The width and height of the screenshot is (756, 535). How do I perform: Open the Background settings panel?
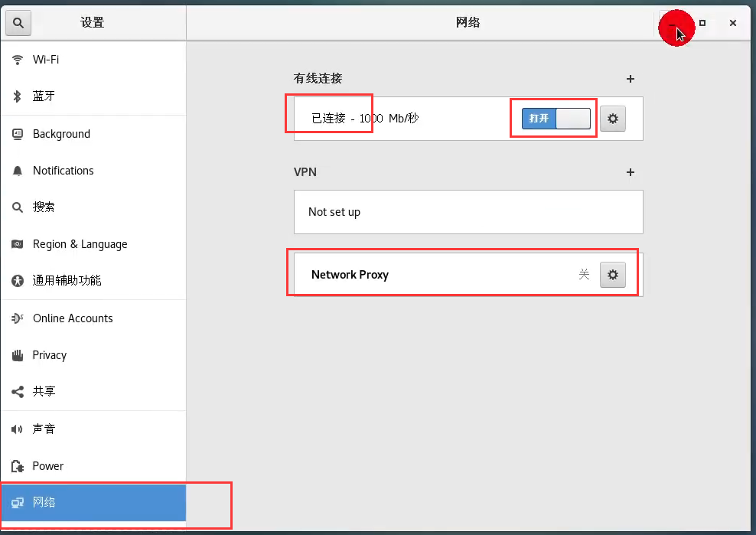[x=93, y=134]
